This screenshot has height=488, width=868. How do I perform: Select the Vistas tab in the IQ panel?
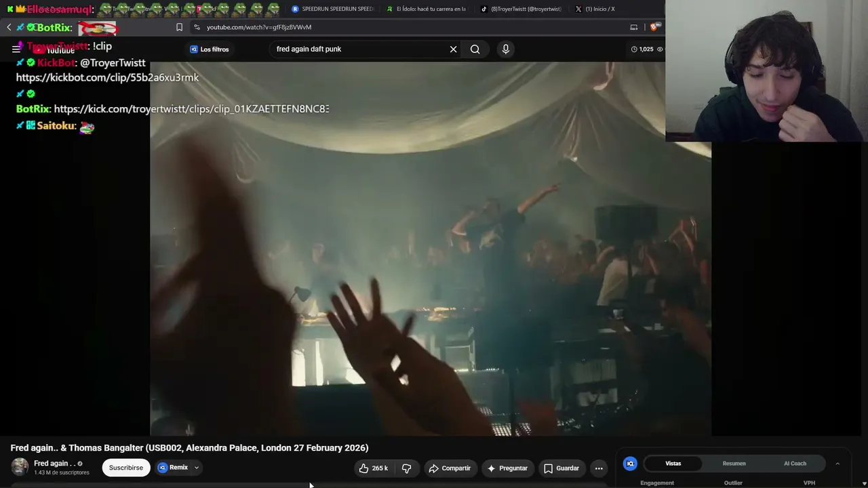[673, 464]
